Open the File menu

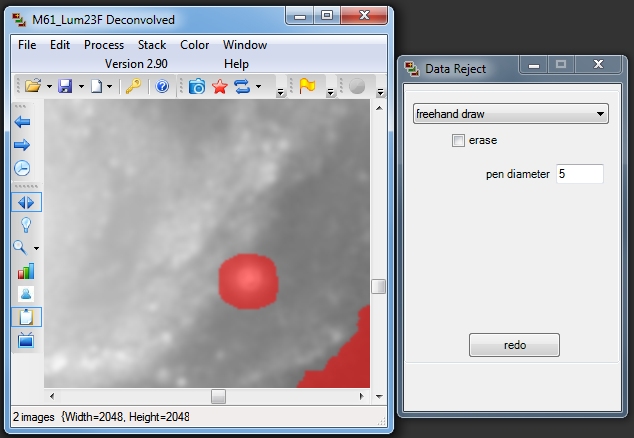(27, 45)
